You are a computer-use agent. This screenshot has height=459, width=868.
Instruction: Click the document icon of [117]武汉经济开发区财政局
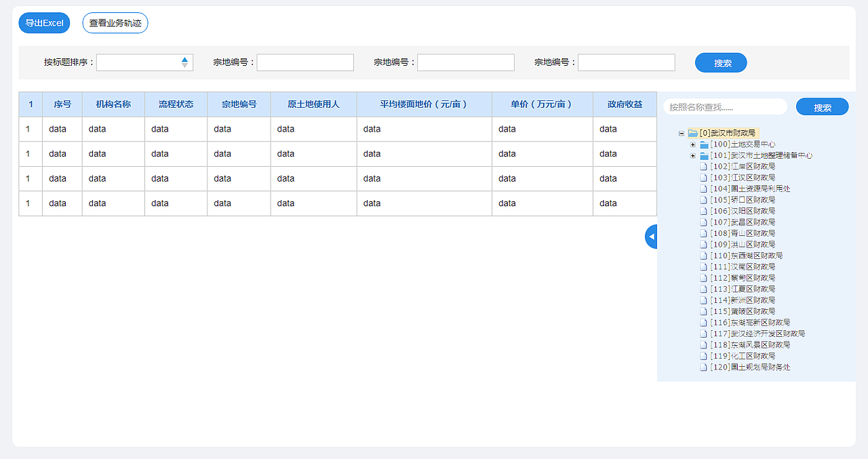point(704,333)
